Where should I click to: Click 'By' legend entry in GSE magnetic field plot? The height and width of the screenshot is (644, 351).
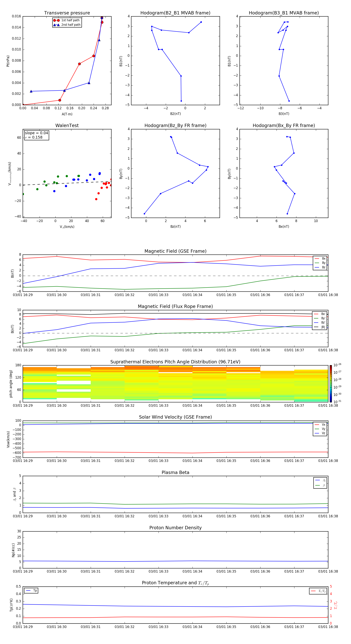click(320, 263)
